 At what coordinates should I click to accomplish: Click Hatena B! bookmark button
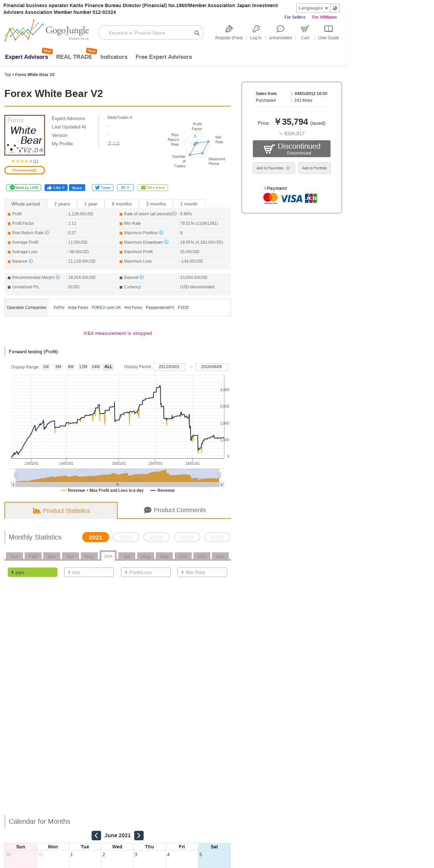[x=125, y=188]
